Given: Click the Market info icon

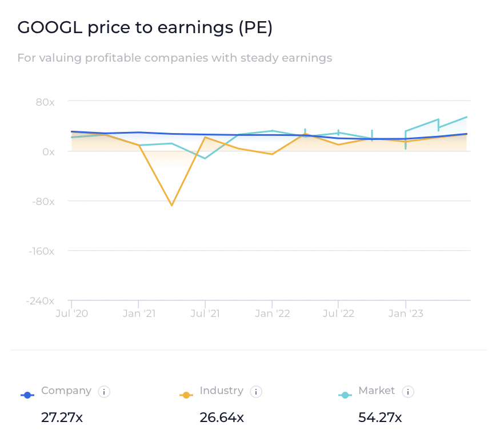Looking at the screenshot, I should [x=407, y=392].
